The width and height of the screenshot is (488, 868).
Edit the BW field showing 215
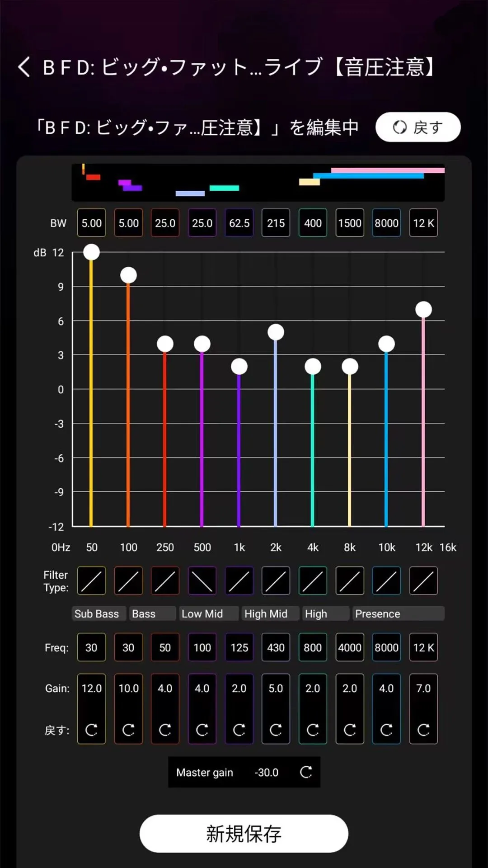tap(276, 222)
